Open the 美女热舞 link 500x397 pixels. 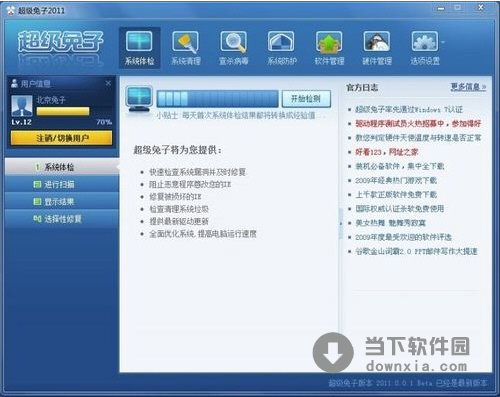point(390,223)
